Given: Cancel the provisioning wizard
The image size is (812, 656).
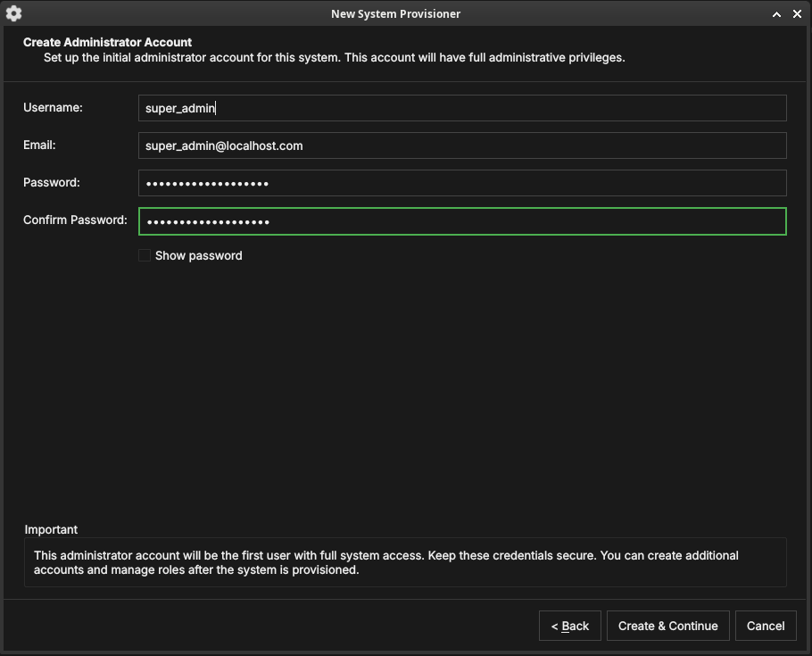Looking at the screenshot, I should tap(766, 626).
